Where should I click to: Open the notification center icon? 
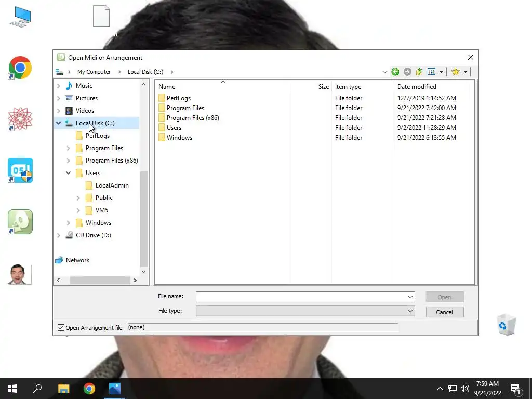pyautogui.click(x=515, y=389)
